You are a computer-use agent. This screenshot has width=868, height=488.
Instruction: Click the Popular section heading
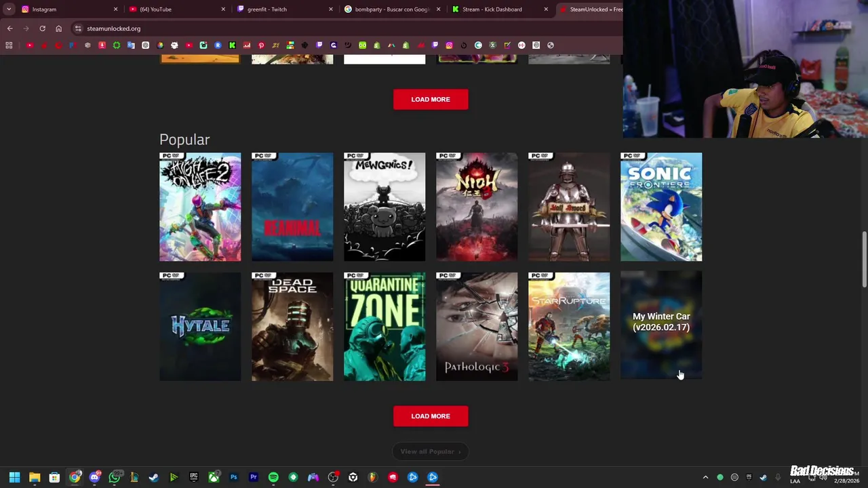[184, 140]
